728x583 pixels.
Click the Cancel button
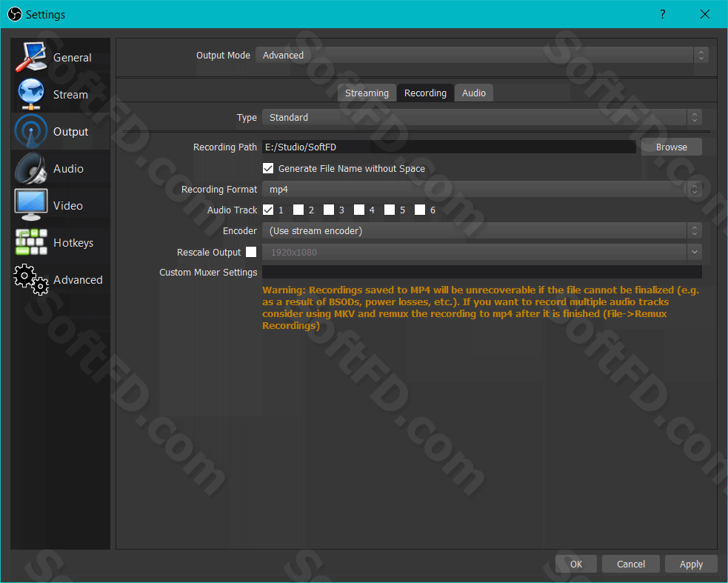(630, 564)
